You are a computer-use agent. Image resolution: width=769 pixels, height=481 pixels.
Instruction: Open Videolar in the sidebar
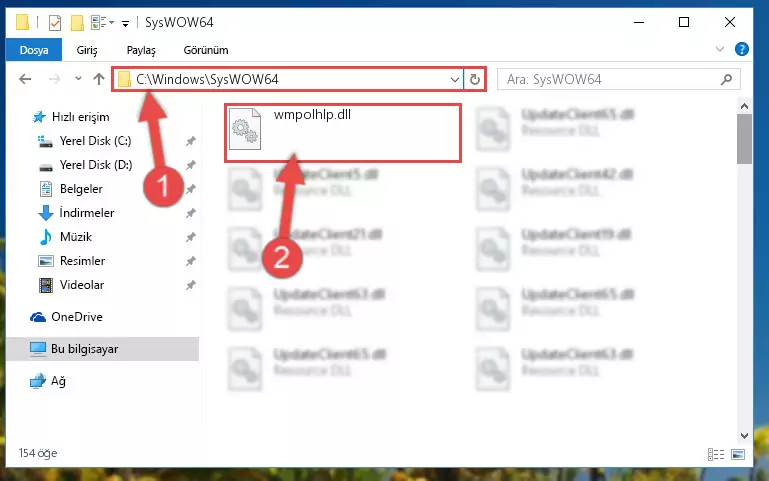[81, 285]
